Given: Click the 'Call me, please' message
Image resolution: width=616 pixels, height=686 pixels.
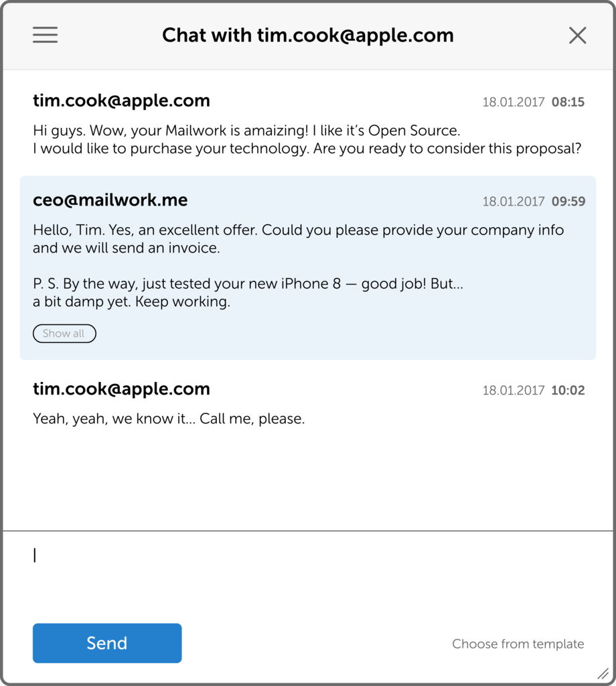Looking at the screenshot, I should click(169, 419).
